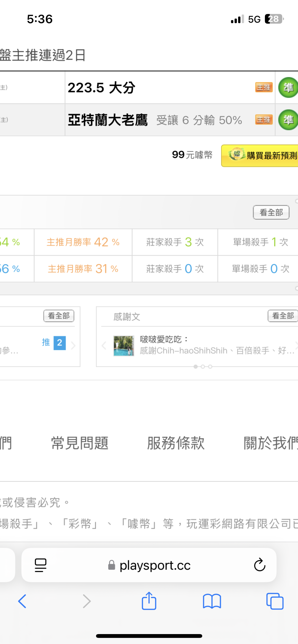298x644 pixels.
Task: Open the 關於我們 footer link
Action: [x=270, y=443]
